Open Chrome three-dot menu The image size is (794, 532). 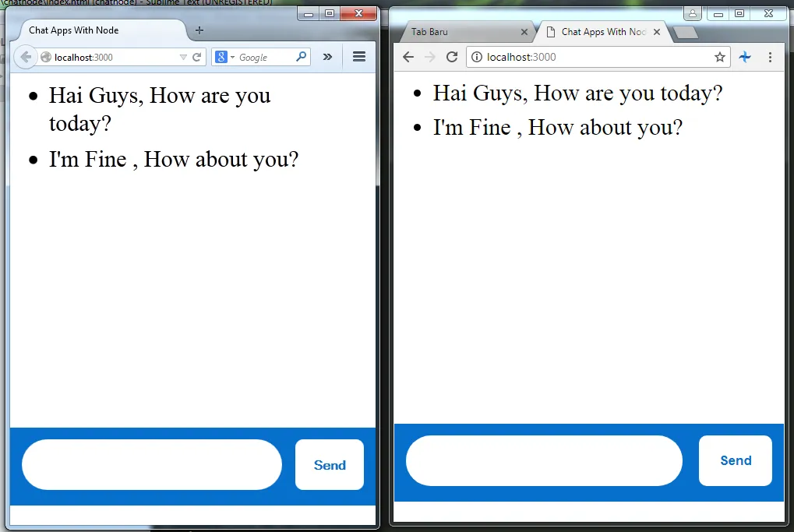(x=770, y=57)
